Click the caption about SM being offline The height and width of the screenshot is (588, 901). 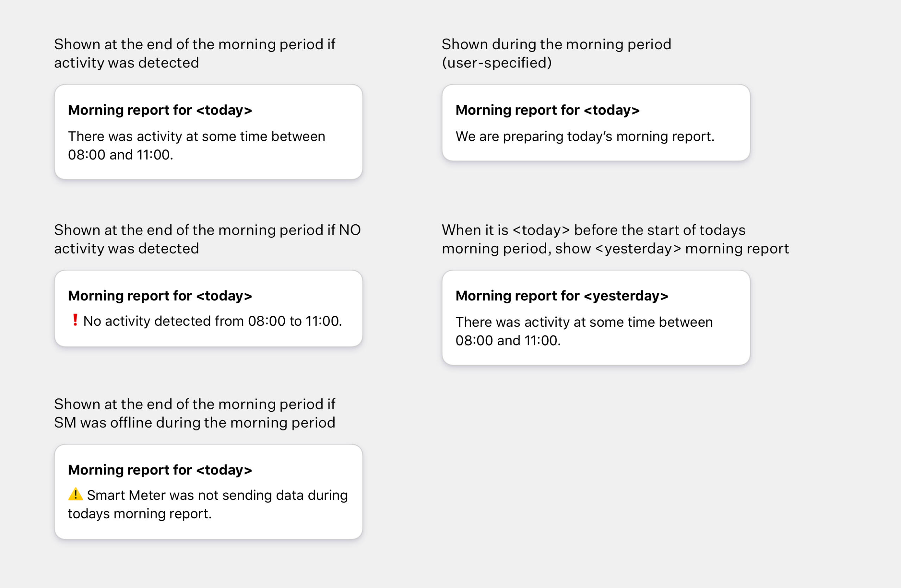tap(195, 413)
